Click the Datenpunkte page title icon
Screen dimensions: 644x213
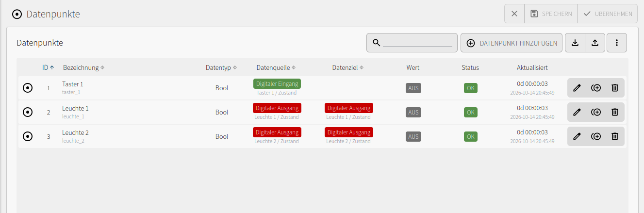(x=17, y=15)
